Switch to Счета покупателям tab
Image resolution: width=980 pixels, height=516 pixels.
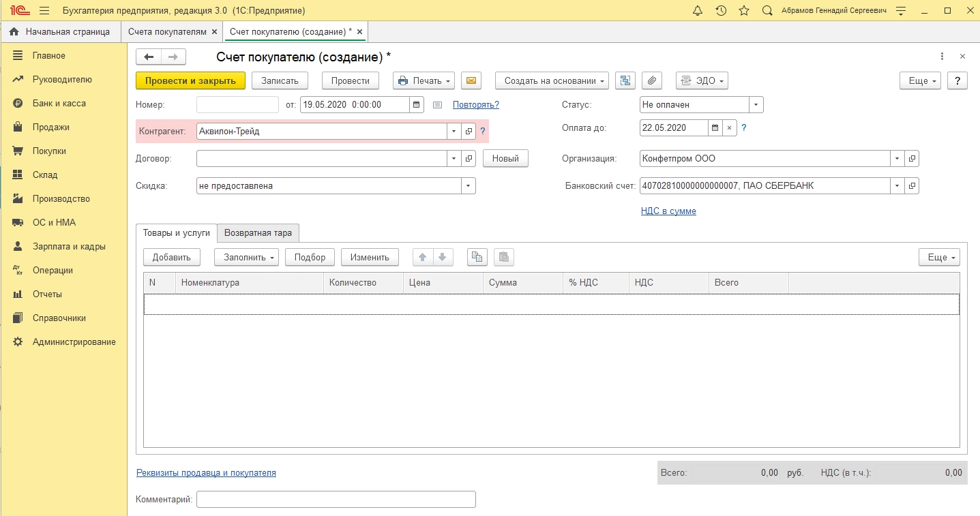coord(166,32)
